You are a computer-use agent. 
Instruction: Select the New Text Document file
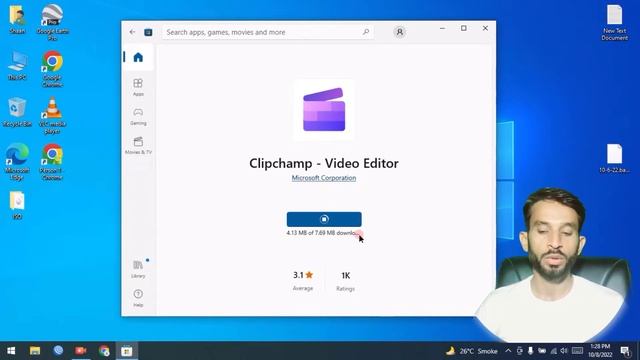tap(614, 23)
